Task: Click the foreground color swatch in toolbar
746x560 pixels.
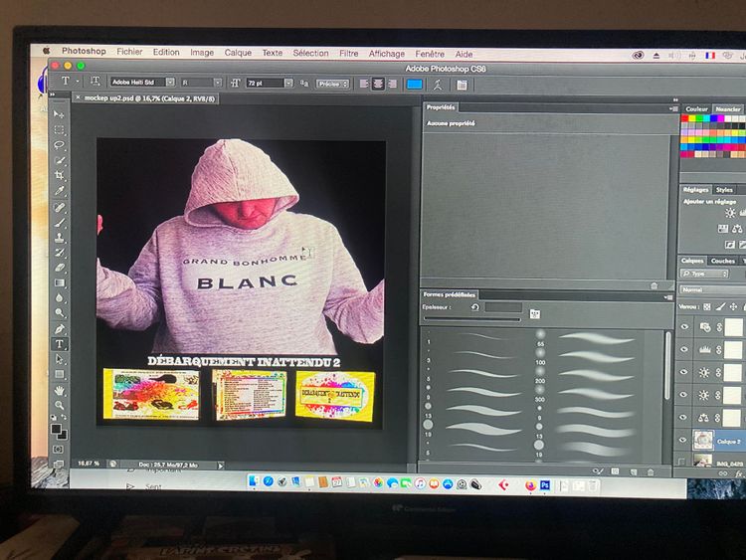Action: (56, 429)
